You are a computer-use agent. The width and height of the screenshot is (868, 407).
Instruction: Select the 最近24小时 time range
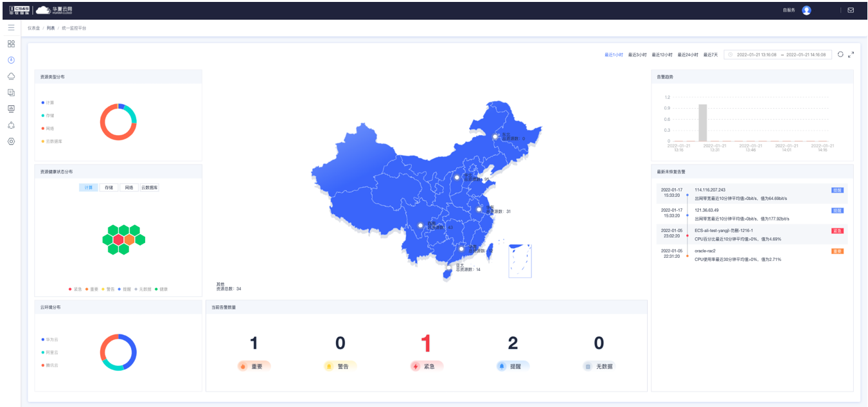point(687,55)
